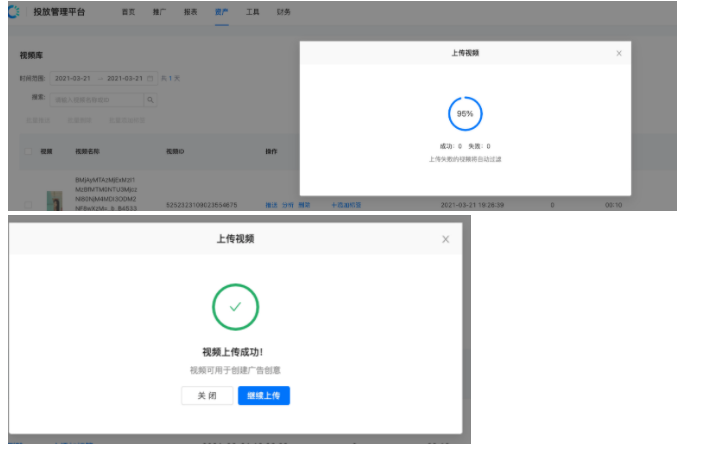Image resolution: width=719 pixels, height=449 pixels.
Task: Click the magnifier search icon
Action: click(150, 100)
